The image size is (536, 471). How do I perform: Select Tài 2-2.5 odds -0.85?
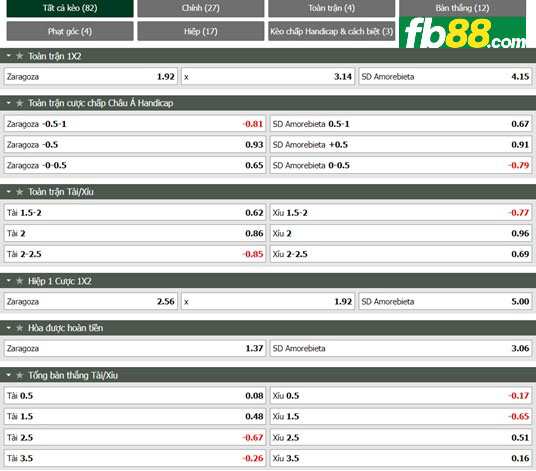click(135, 254)
